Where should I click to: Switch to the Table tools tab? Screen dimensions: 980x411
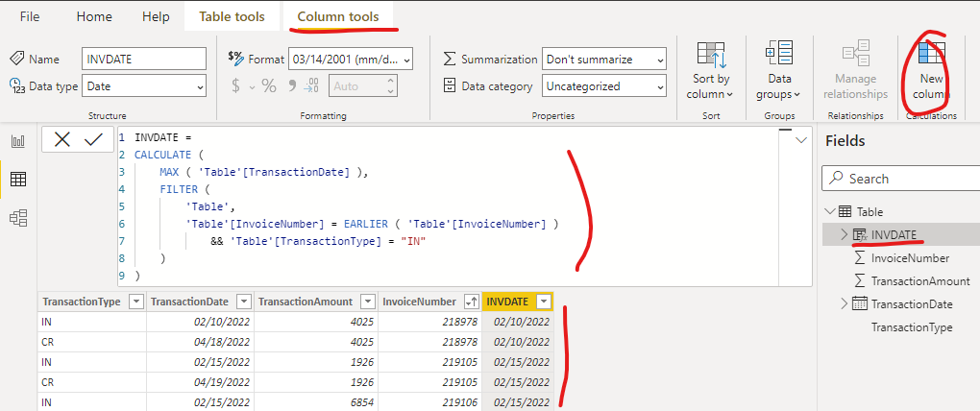click(232, 17)
